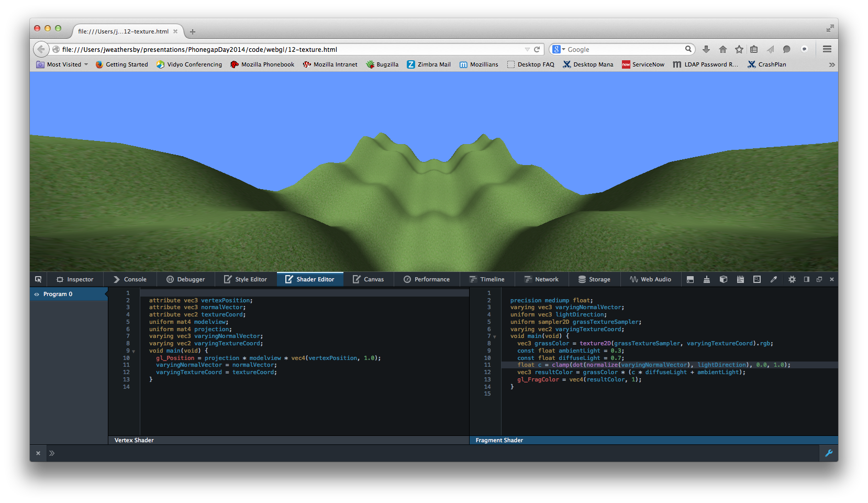Image resolution: width=868 pixels, height=503 pixels.
Task: Select the eyedropper color picker tool
Action: (774, 279)
